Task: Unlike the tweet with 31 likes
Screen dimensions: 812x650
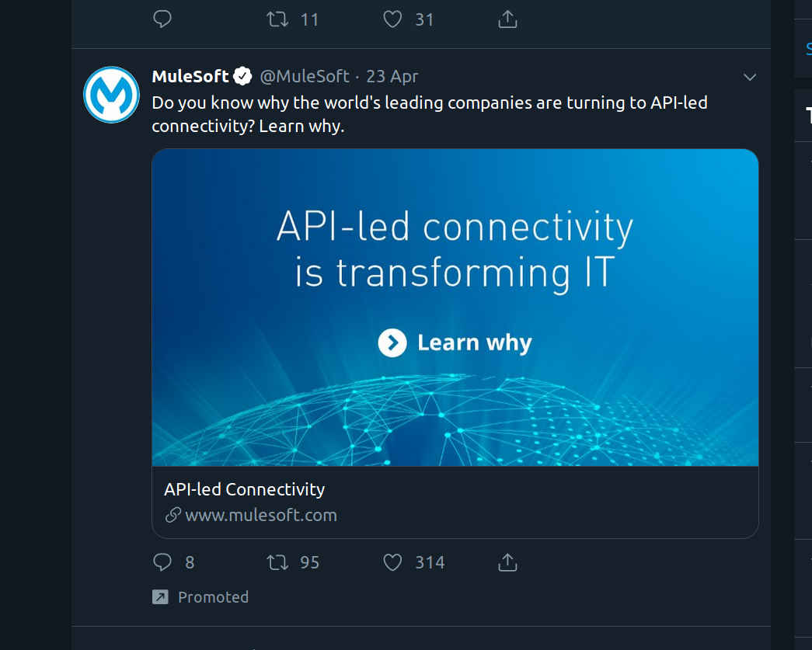Action: tap(393, 19)
